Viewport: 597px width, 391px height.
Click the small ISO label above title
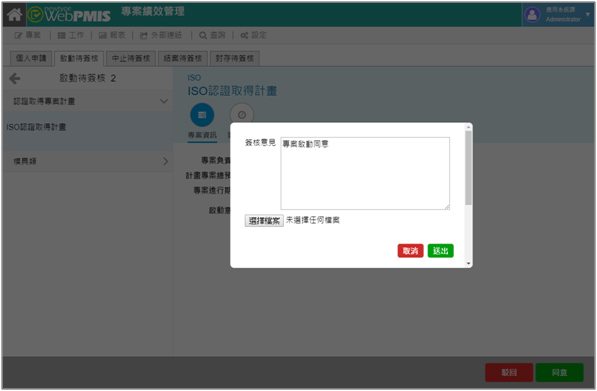pyautogui.click(x=194, y=78)
